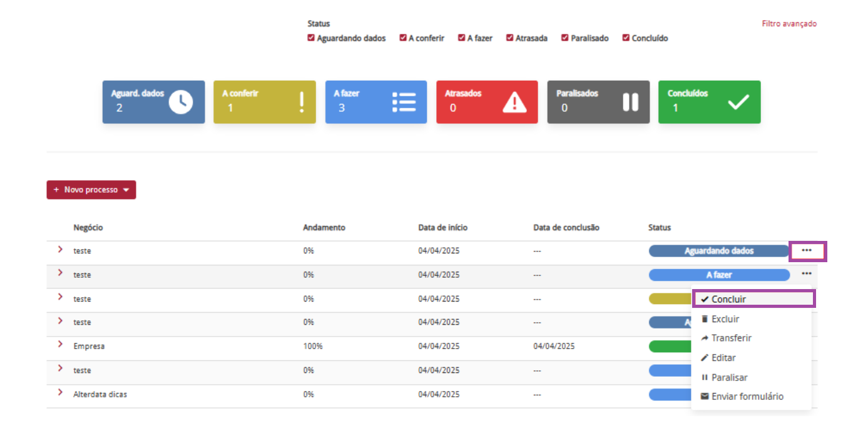Click the warning triangle on Atrasados card

coord(514,102)
